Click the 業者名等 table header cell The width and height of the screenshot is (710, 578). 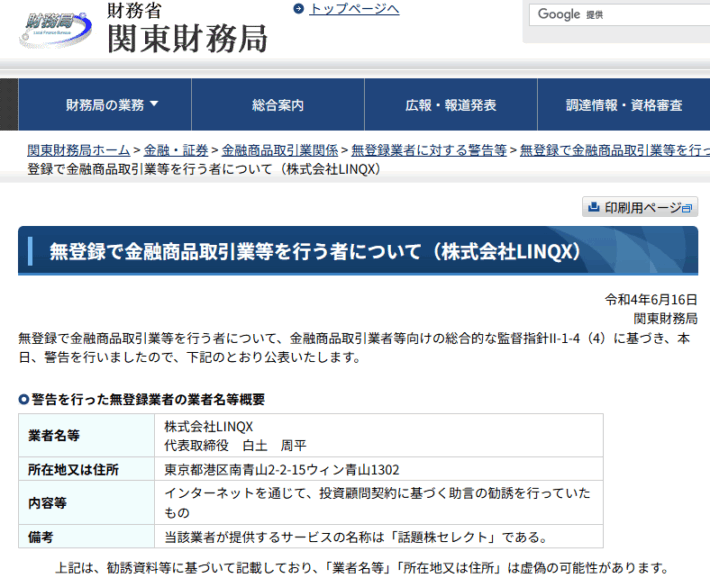(x=86, y=435)
